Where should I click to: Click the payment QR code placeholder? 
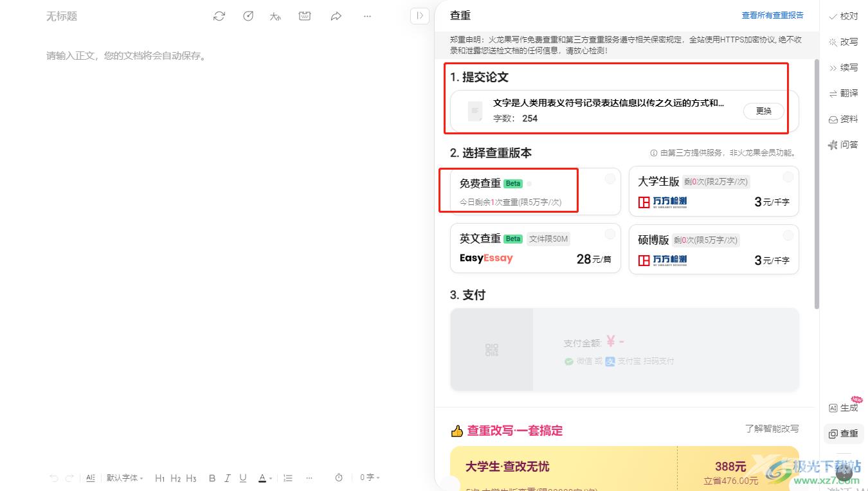tap(492, 350)
